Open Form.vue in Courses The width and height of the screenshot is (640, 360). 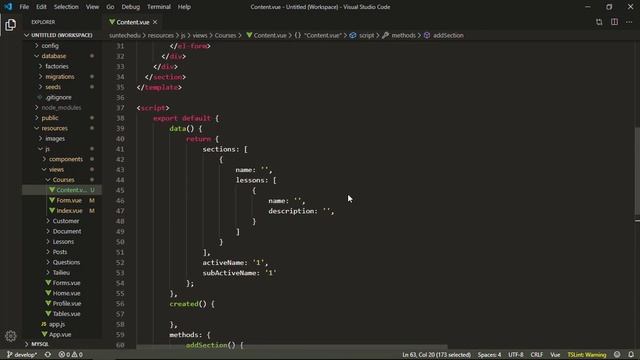click(x=69, y=200)
